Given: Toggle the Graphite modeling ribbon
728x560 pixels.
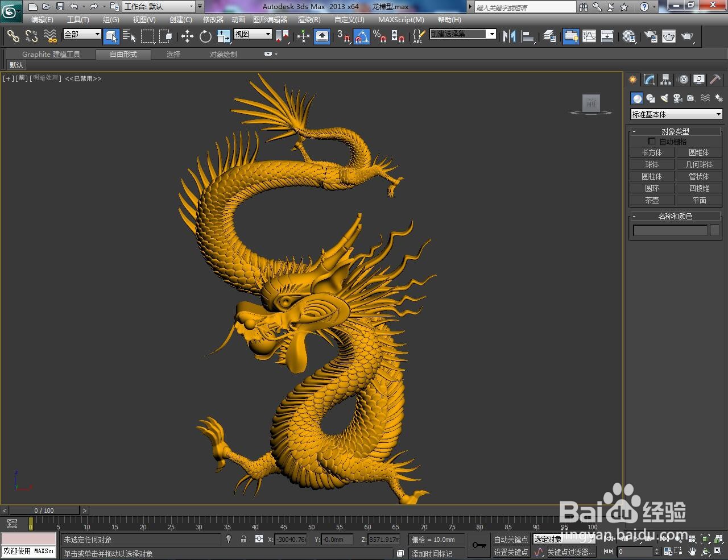Looking at the screenshot, I should click(570, 36).
